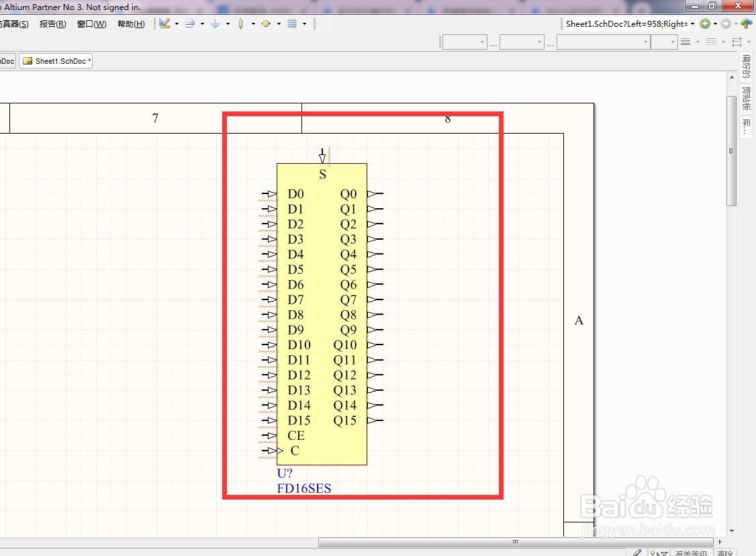The image size is (756, 556).
Task: Open drawing utilities tool dropdown arrow
Action: coord(177,24)
